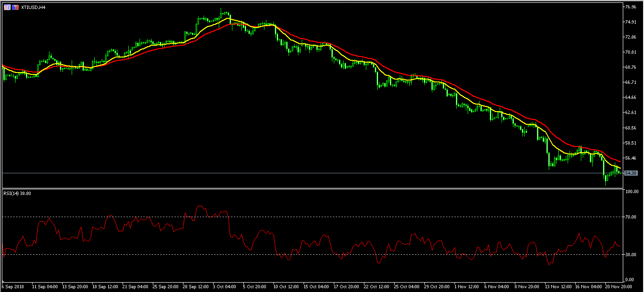The height and width of the screenshot is (292, 644).
Task: Click the 56.46 price scale label
Action: [630, 158]
